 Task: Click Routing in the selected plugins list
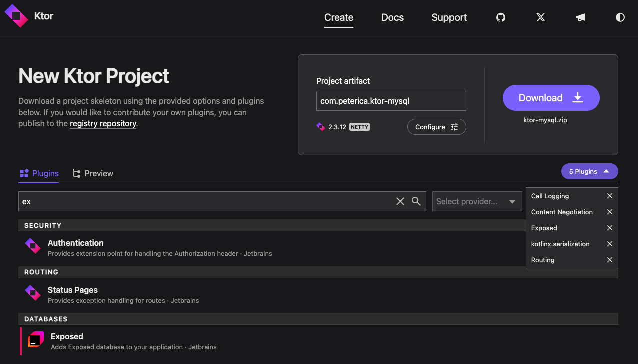coord(543,260)
